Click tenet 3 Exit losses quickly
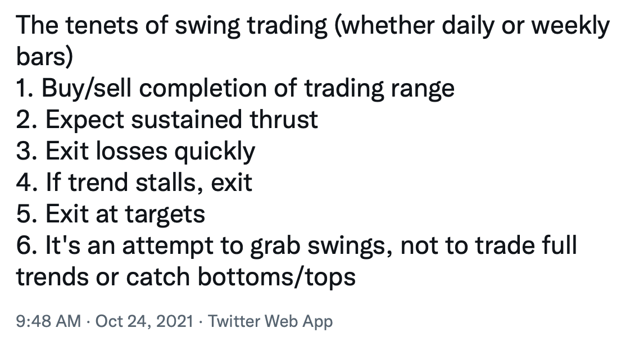This screenshot has height=346, width=644. [x=136, y=151]
